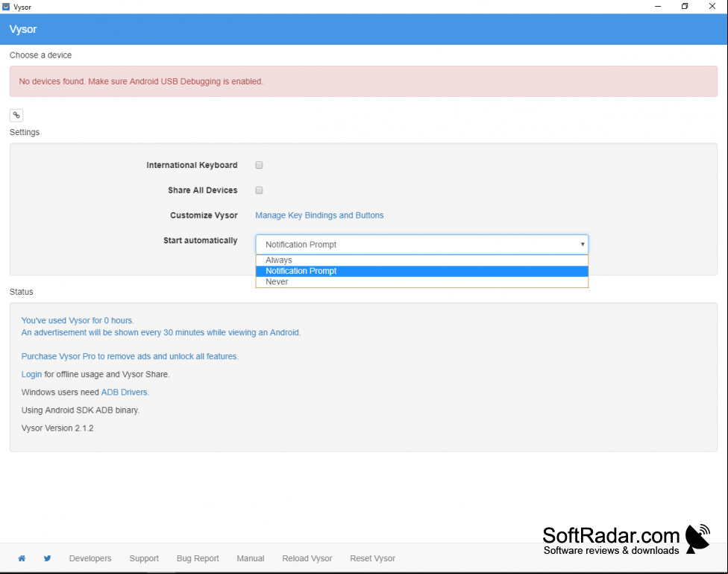Click Reload Vysor
The width and height of the screenshot is (728, 574).
point(307,558)
